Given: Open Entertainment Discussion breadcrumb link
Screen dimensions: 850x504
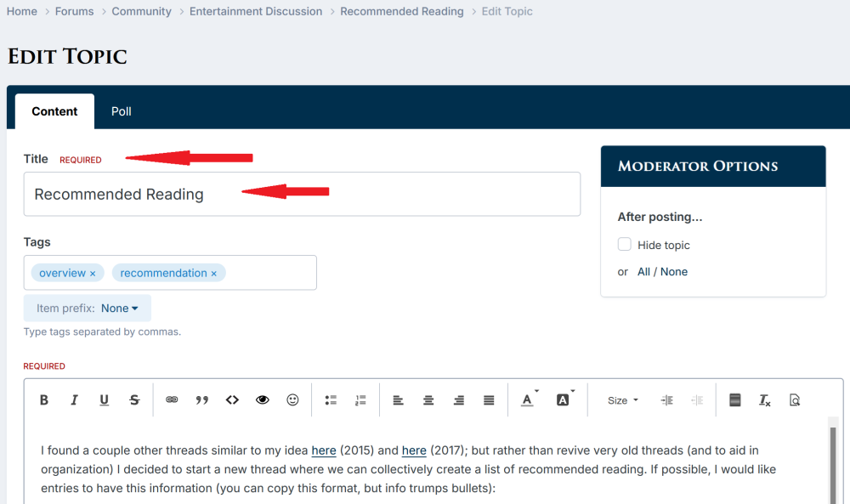Looking at the screenshot, I should pos(256,11).
